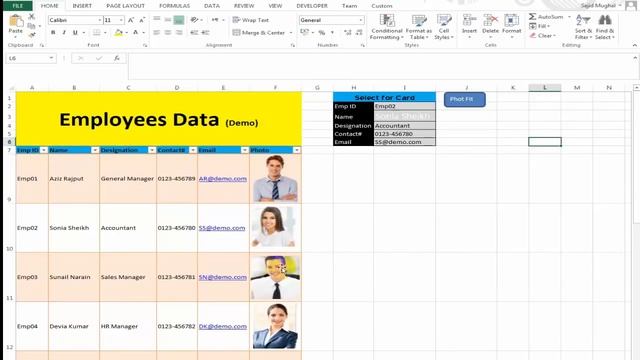Toggle Middle Align
Image resolution: width=640 pixels, height=360 pixels.
tap(168, 20)
